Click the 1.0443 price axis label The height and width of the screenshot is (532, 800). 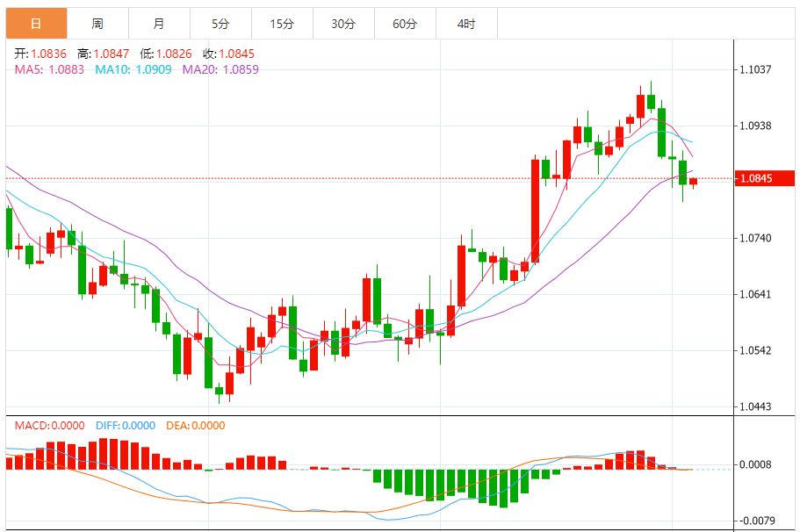coord(755,406)
